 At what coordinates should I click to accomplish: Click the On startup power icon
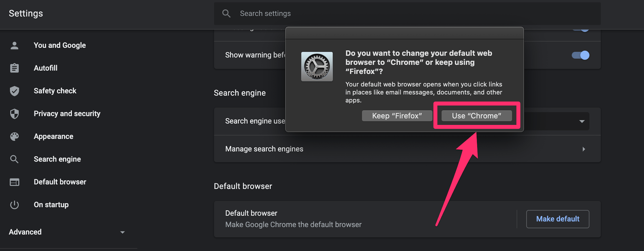point(14,205)
